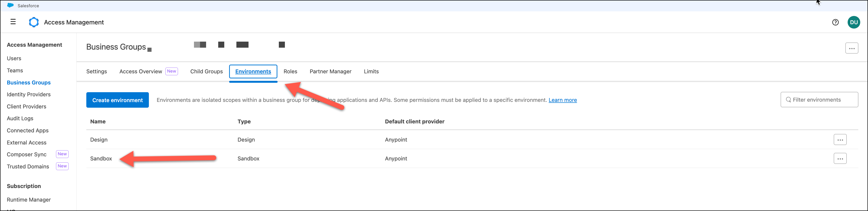Screen dimensions: 868x211
Task: Click the Sandbox type cell
Action: (x=248, y=158)
